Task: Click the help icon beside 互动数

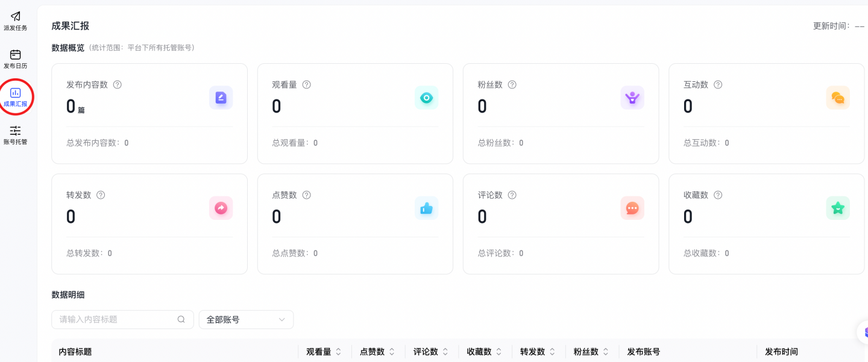Action: 717,85
